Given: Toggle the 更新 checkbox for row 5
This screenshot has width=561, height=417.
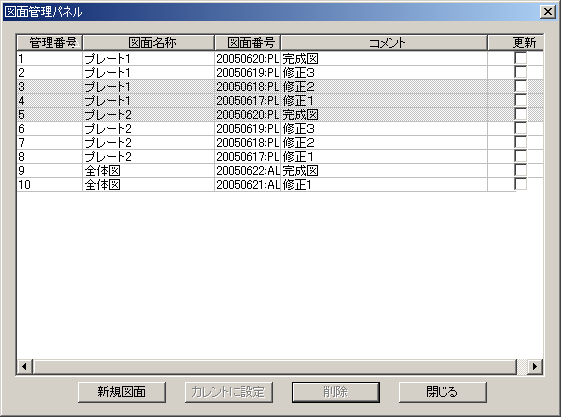Looking at the screenshot, I should tap(521, 114).
